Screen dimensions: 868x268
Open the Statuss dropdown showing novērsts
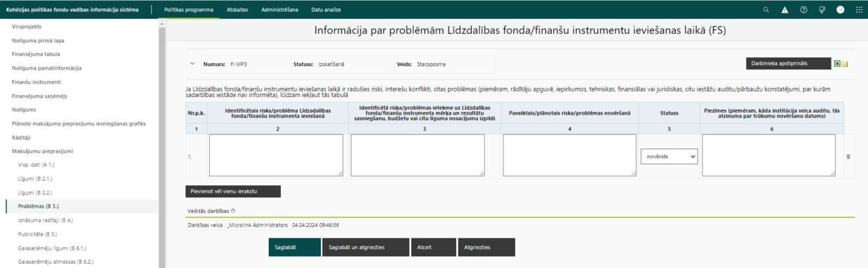(x=669, y=156)
